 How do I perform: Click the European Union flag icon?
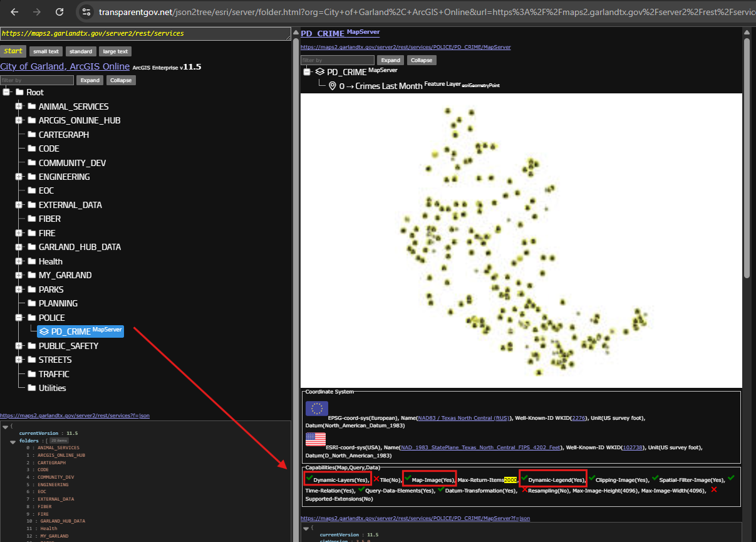316,409
